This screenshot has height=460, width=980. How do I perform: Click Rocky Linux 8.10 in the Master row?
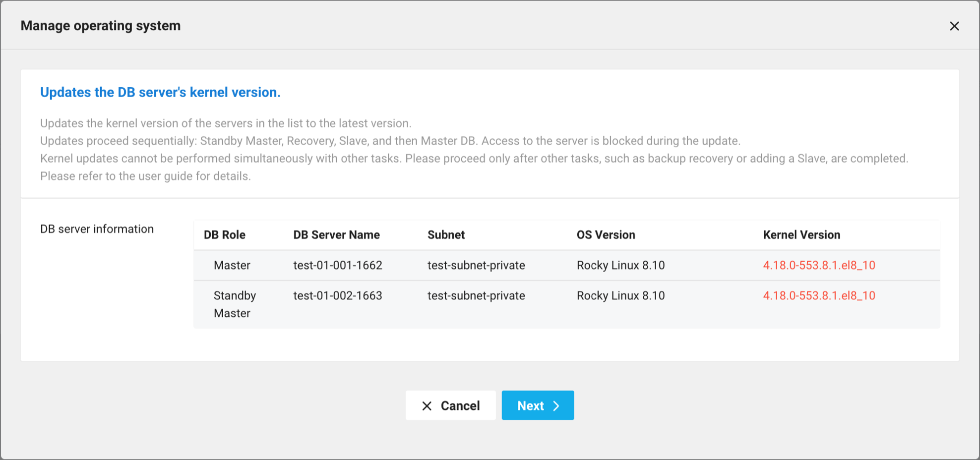tap(620, 265)
